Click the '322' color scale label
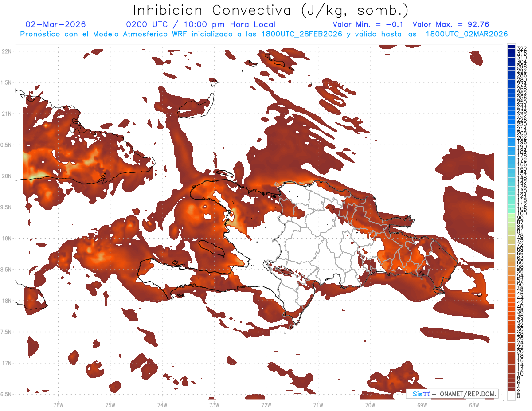Screen dimensions: 532x411 [521, 48]
